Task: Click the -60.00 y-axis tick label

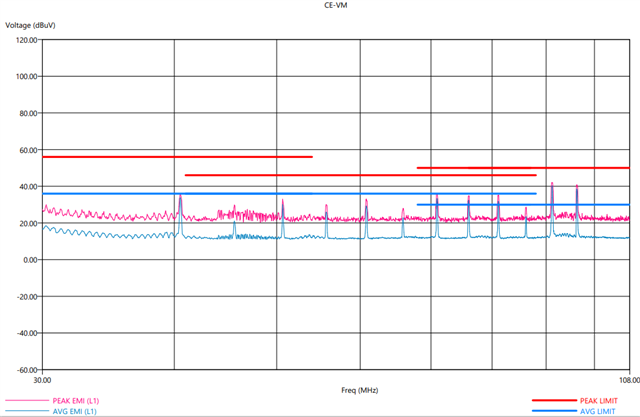Action: (x=27, y=370)
